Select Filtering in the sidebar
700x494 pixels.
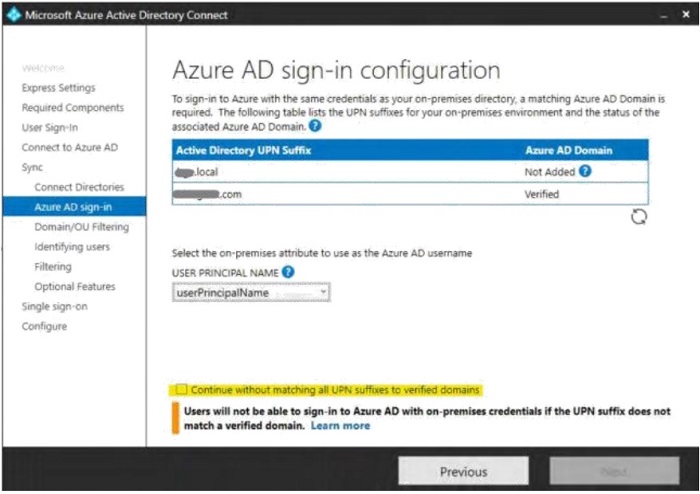click(53, 266)
